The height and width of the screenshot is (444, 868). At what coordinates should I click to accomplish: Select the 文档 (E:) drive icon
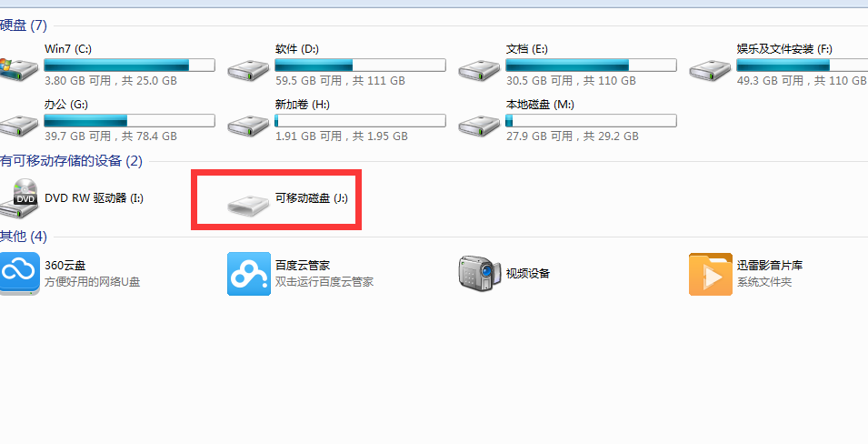[479, 69]
